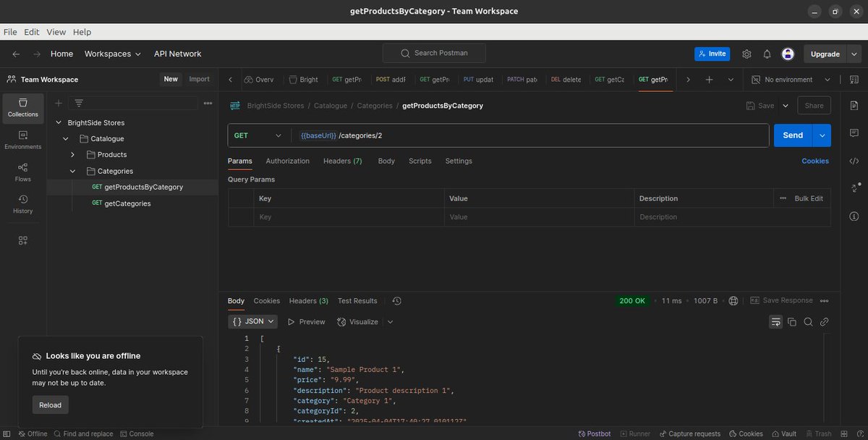Expand the Products folder
Screen dimensions: 868x440
[x=72, y=155]
